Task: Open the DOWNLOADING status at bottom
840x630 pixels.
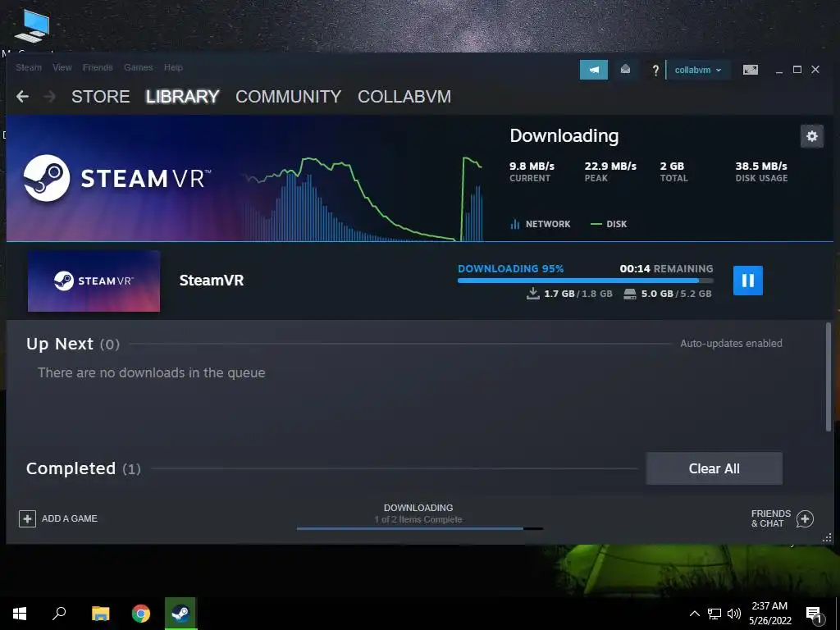Action: pyautogui.click(x=418, y=508)
